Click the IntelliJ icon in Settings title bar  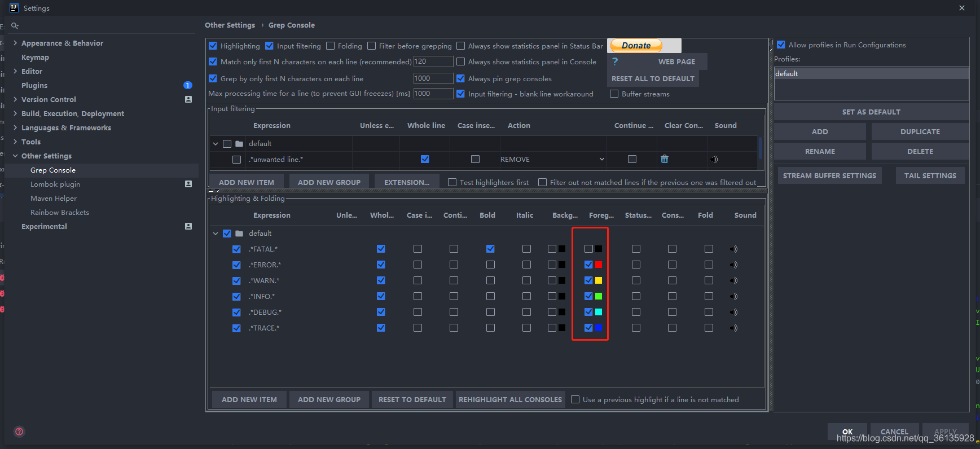[14, 8]
